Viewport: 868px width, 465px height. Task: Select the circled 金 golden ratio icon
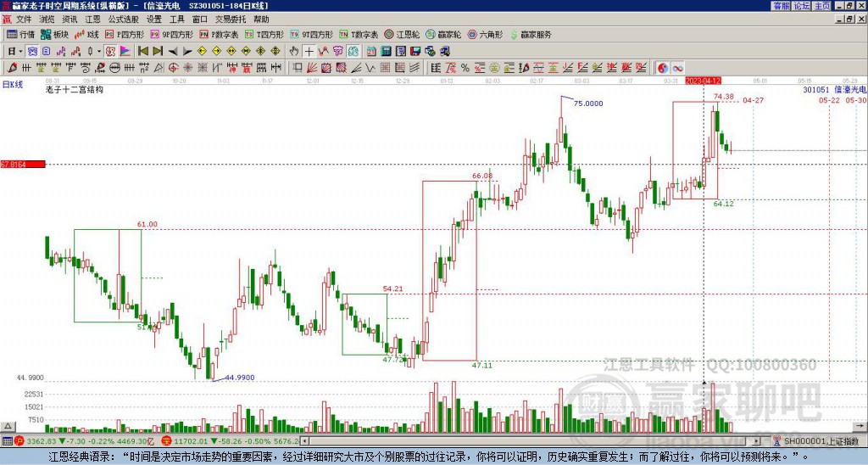(494, 68)
